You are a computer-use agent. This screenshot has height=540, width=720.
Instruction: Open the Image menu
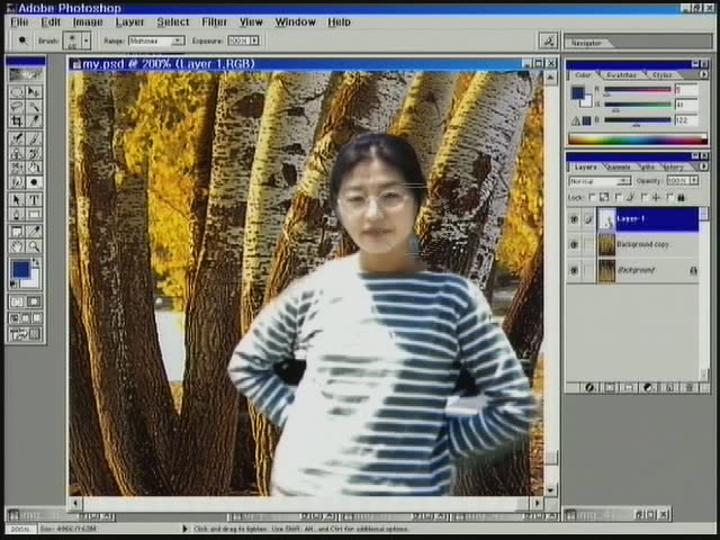point(88,22)
